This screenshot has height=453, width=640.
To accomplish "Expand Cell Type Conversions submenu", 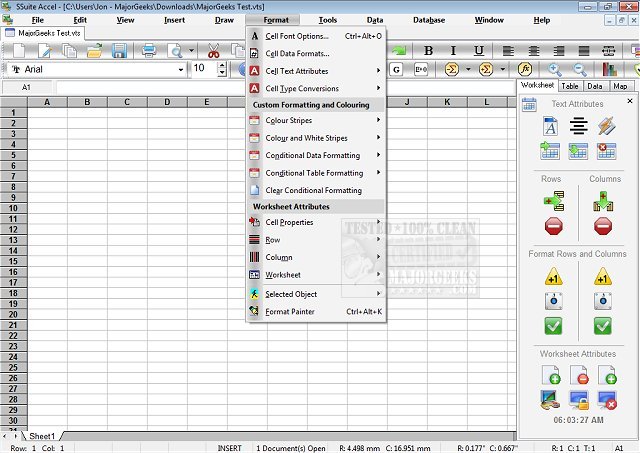I will pos(316,89).
